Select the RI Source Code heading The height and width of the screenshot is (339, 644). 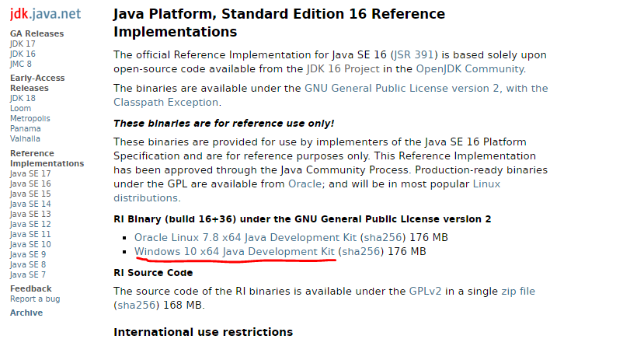click(x=153, y=273)
